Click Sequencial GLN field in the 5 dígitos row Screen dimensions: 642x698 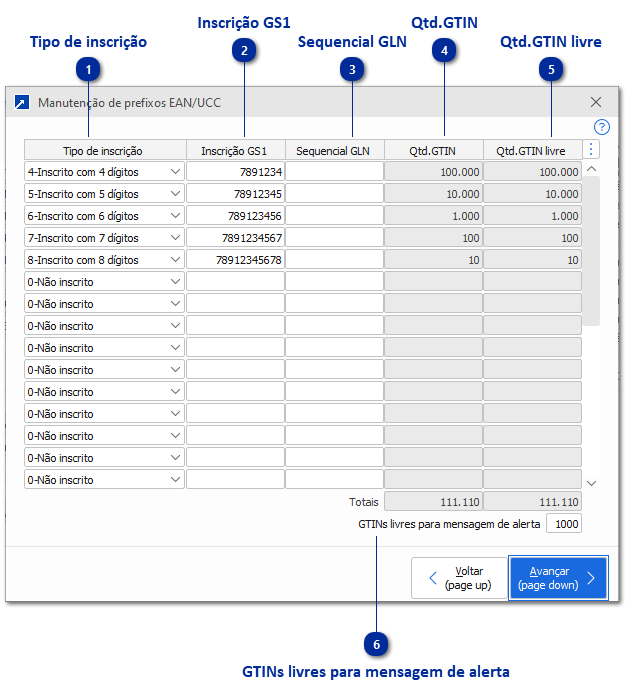click(x=334, y=194)
